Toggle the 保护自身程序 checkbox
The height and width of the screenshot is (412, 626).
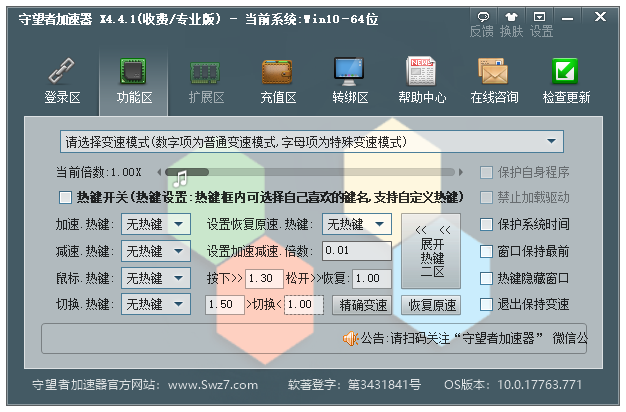[x=486, y=173]
